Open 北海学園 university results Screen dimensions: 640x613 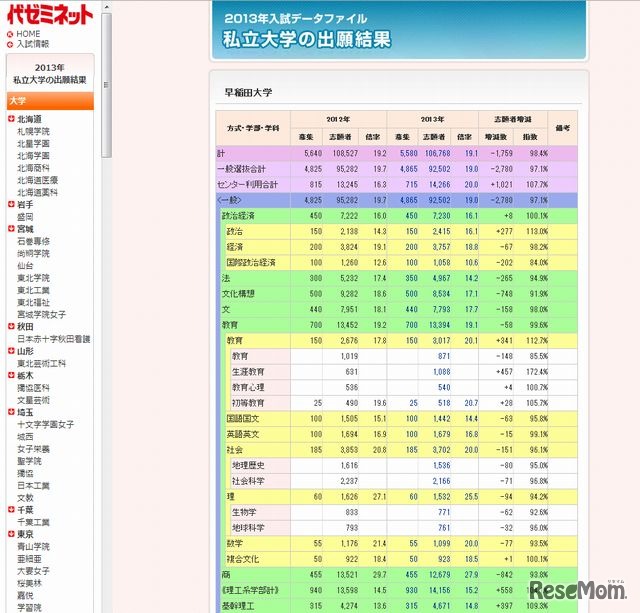33,156
